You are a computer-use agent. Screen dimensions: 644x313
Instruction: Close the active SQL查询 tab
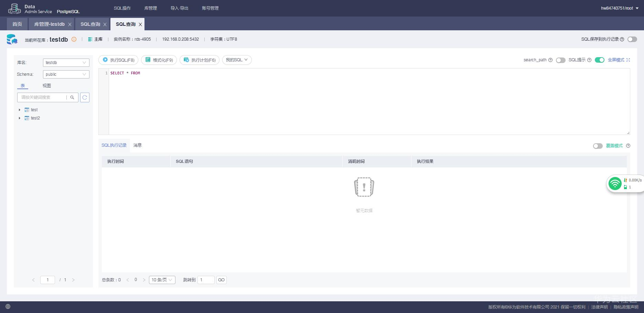pyautogui.click(x=140, y=24)
